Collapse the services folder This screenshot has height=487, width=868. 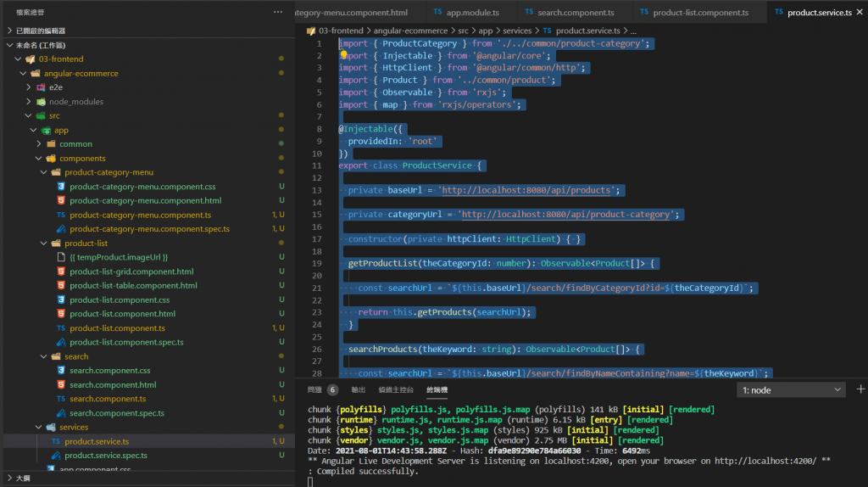(x=40, y=427)
